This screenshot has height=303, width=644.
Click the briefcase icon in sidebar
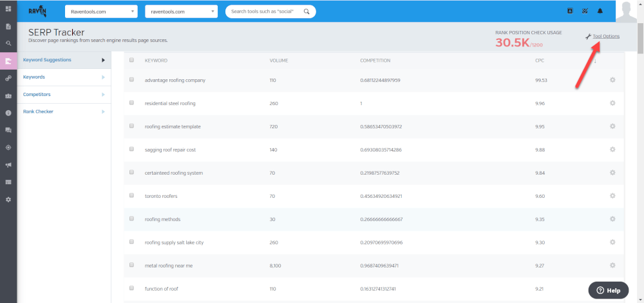[8, 95]
